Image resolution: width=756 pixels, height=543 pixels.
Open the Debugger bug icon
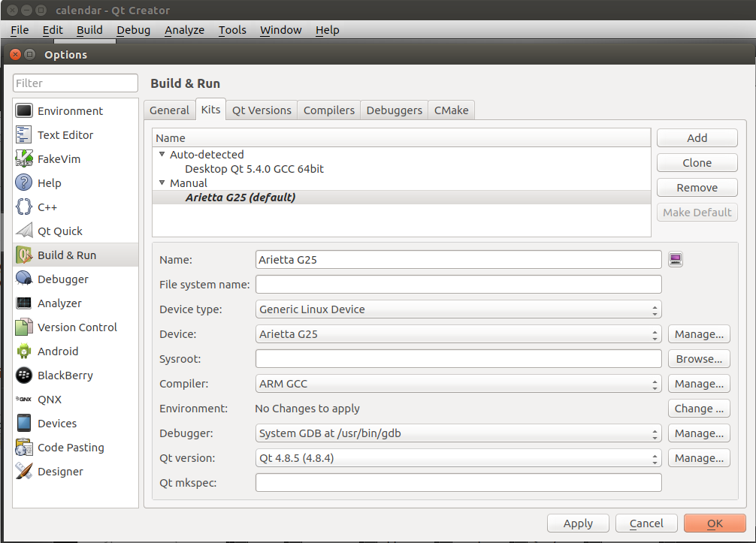point(23,279)
